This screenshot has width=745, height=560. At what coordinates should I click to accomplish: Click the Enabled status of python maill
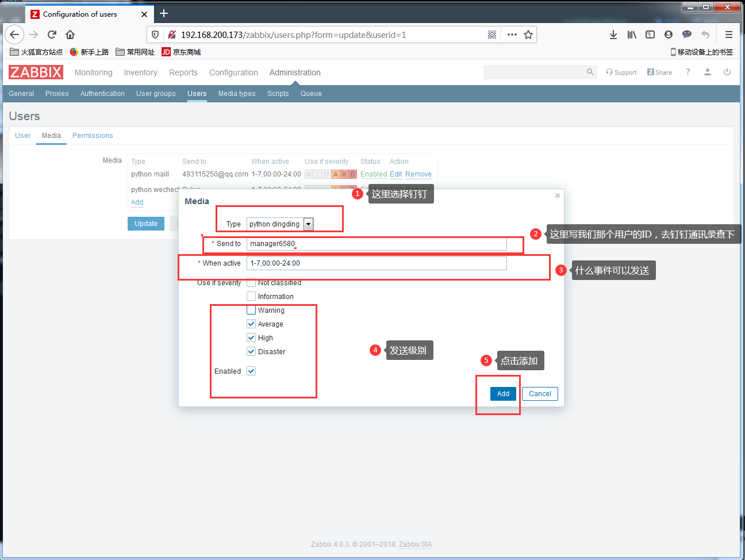coord(374,174)
